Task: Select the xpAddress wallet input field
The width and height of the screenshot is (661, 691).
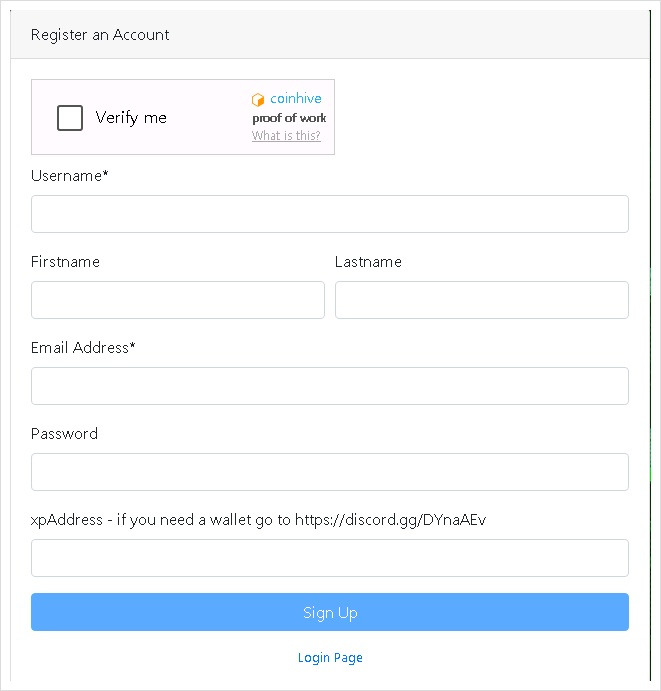Action: point(330,557)
